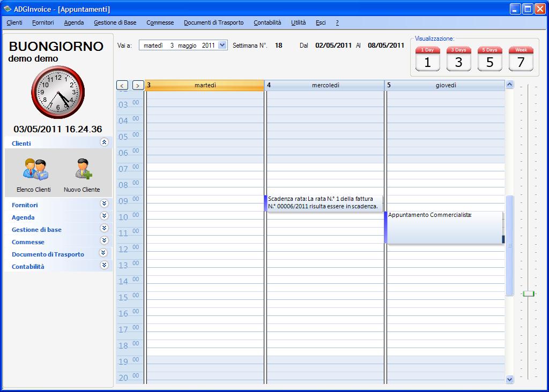Switch to Week calendar view

coord(521,59)
